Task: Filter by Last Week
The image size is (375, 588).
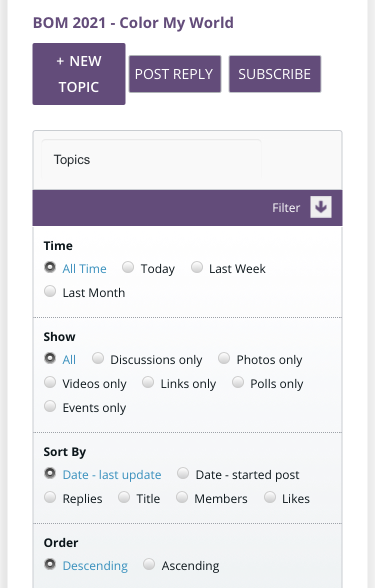Action: click(197, 267)
